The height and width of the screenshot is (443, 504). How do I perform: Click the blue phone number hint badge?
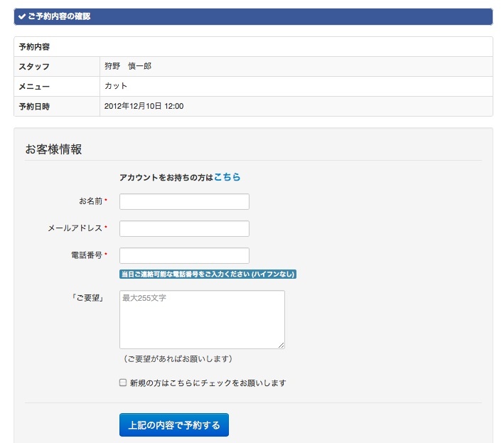(208, 274)
